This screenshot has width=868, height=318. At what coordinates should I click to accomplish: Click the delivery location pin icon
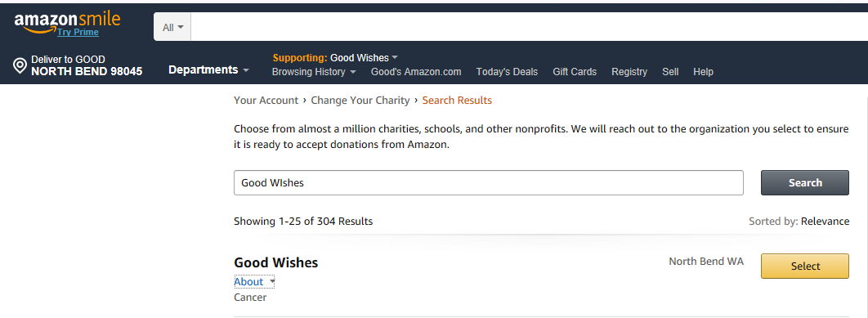pos(20,66)
